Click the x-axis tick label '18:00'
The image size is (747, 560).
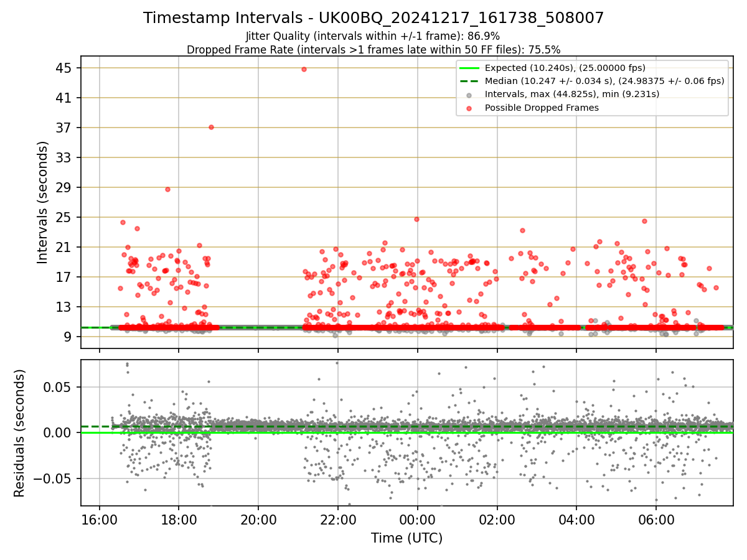(179, 520)
